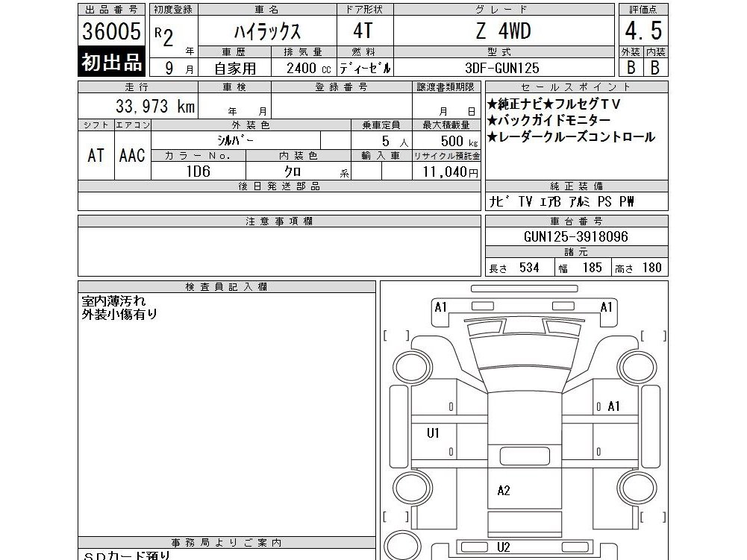Image resolution: width=747 pixels, height=560 pixels.
Task: Click interior color クロ
Action: tap(293, 172)
